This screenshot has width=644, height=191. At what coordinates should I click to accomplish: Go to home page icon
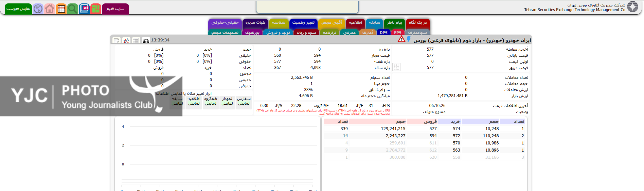[50, 8]
